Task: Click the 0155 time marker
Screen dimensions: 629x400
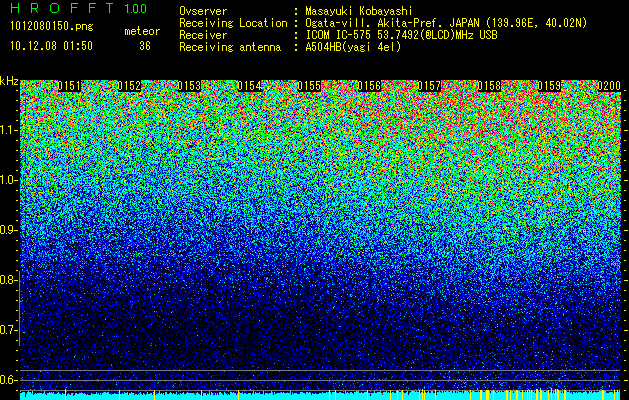Action: tap(309, 86)
